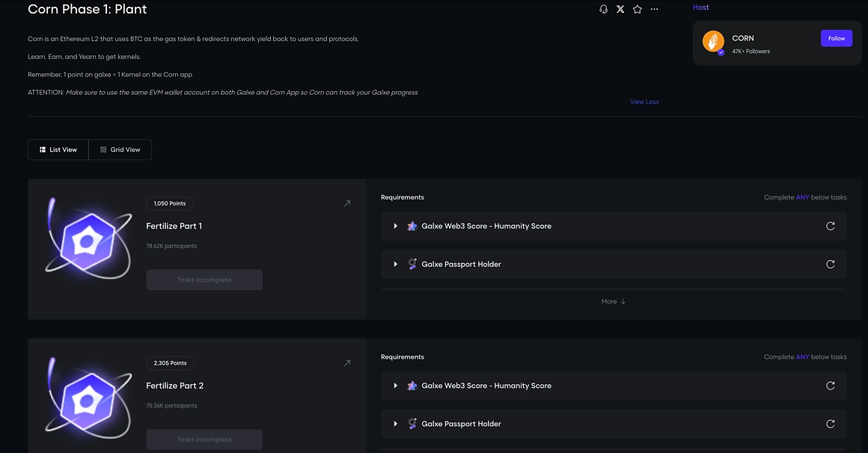Click Galxe Web3 Score icon in Part 1
The height and width of the screenshot is (453, 868).
coord(412,226)
